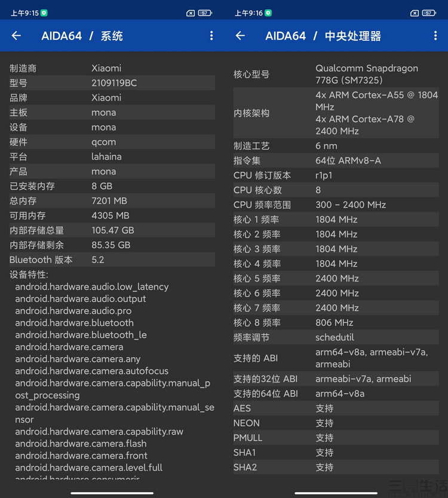Select the CPU 修订版本 r1p1 row
Viewport: 448px width, 498px height.
336,175
